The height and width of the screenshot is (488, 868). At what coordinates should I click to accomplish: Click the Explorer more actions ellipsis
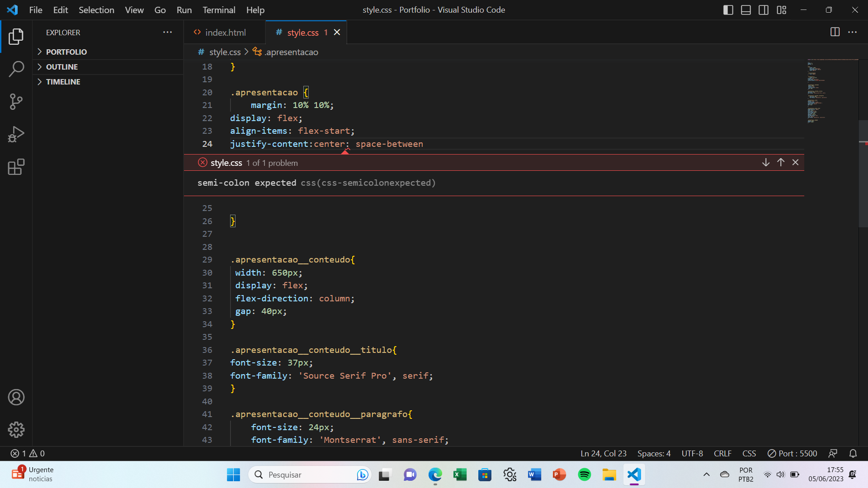pos(168,32)
